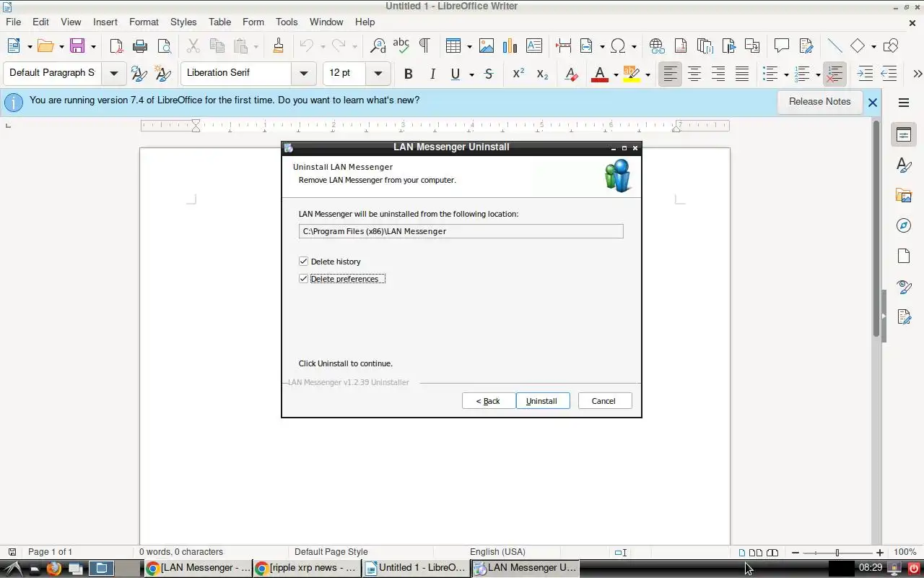Switch to ripple xrp news taskbar window
Viewport: 924px width, 578px height.
tap(307, 568)
